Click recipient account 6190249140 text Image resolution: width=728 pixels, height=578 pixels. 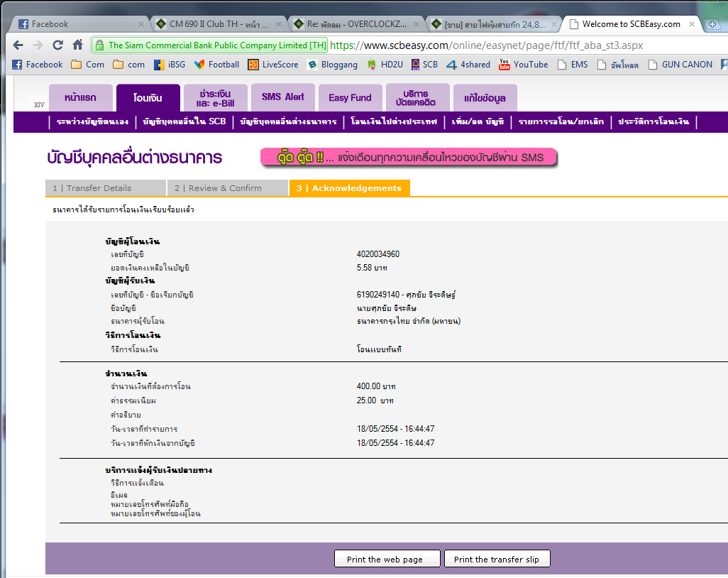pos(407,295)
